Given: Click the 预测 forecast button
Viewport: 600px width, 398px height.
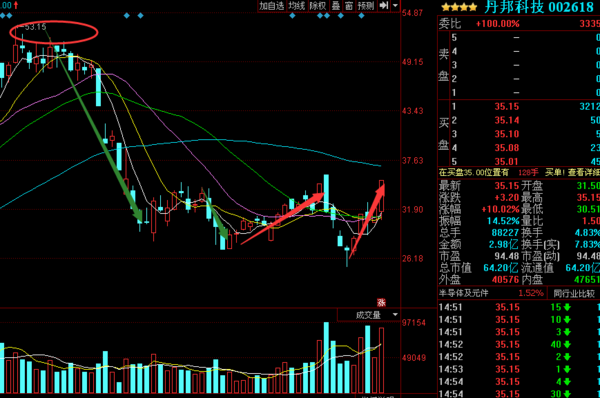Looking at the screenshot, I should 366,5.
